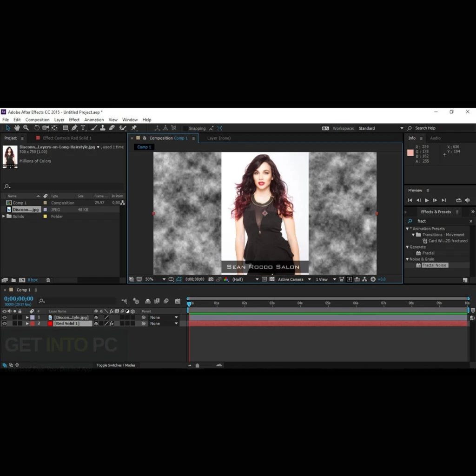Select the Rectangle shape tool
The image size is (476, 476).
click(65, 128)
